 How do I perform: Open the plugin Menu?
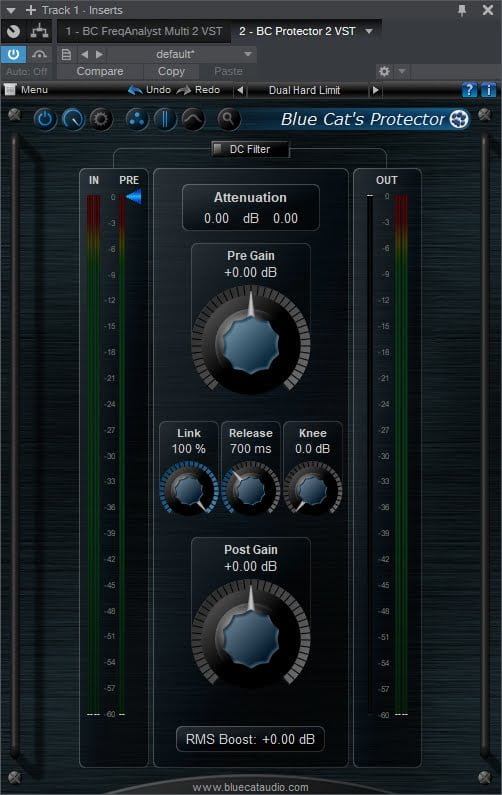point(26,90)
